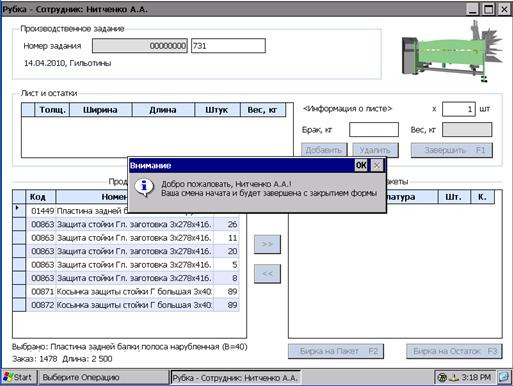The width and height of the screenshot is (513, 386).
Task: Click the row selector of row 00872
Action: click(19, 305)
